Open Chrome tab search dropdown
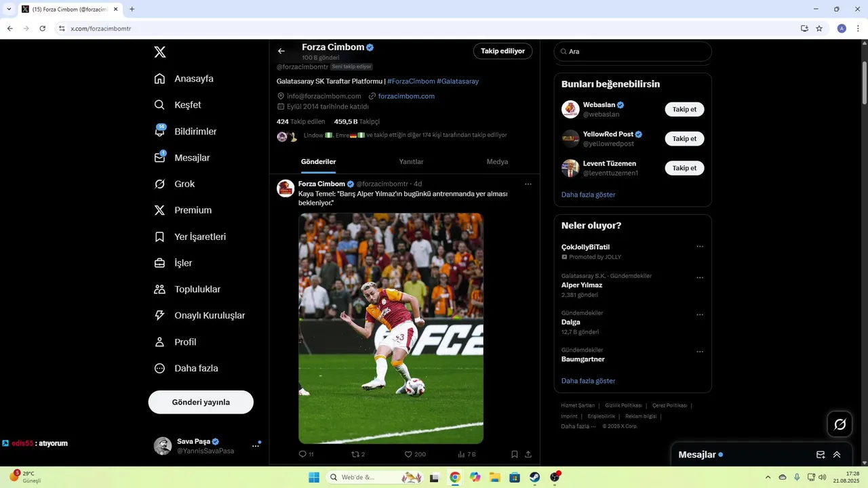 coord(9,9)
